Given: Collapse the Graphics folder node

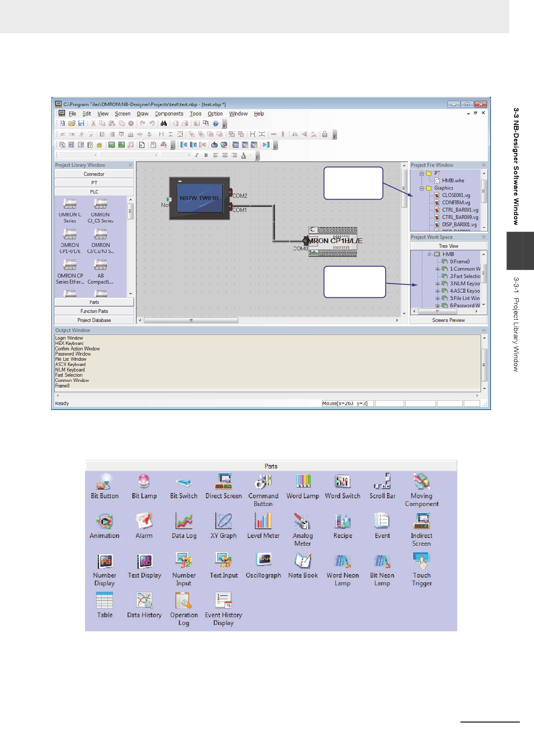Looking at the screenshot, I should (x=422, y=188).
